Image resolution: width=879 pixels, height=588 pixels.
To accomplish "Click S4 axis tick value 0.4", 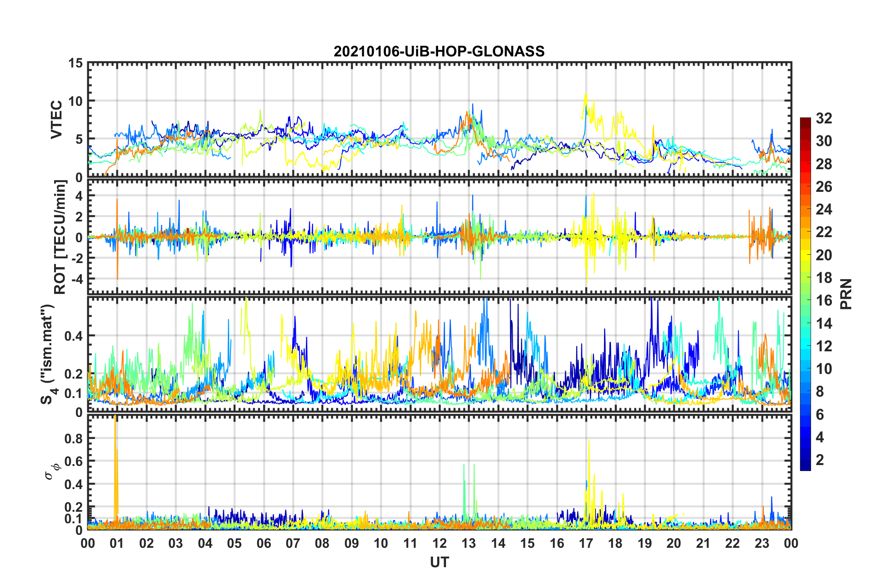I will pyautogui.click(x=74, y=336).
